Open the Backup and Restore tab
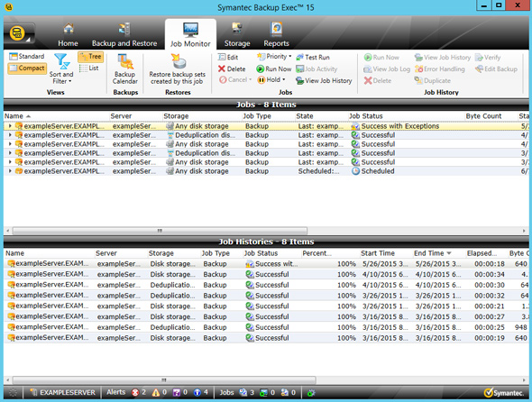The width and height of the screenshot is (532, 402). pos(124,35)
